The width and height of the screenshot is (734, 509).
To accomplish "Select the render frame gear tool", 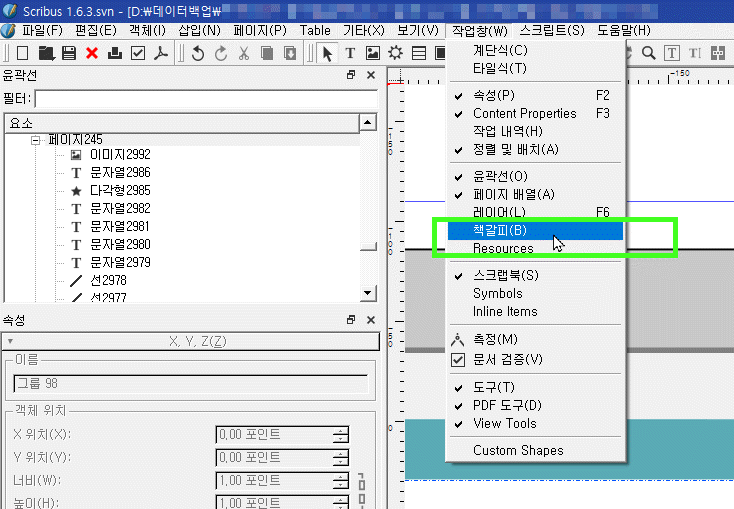I will tap(396, 53).
